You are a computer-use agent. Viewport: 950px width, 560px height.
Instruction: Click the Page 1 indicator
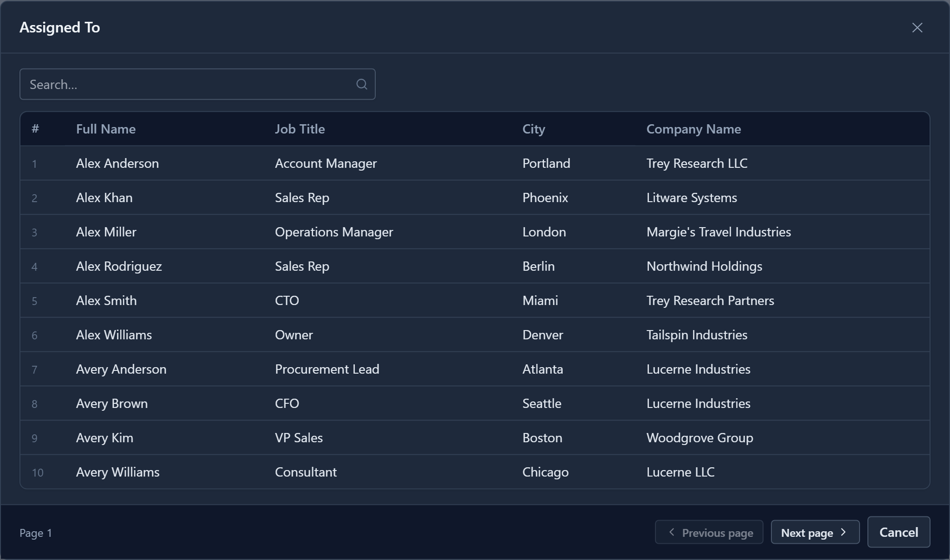coord(36,533)
